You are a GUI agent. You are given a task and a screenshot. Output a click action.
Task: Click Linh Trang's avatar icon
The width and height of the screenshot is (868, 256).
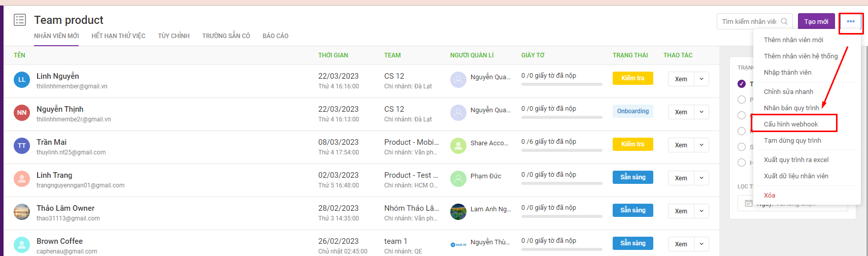(x=22, y=179)
